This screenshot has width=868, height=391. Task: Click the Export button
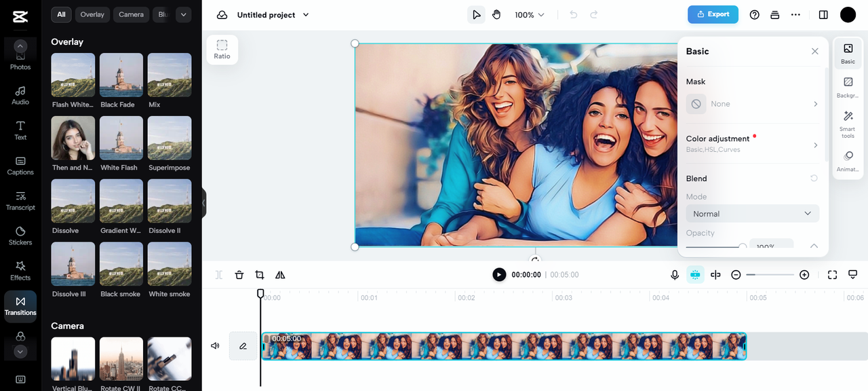coord(713,14)
